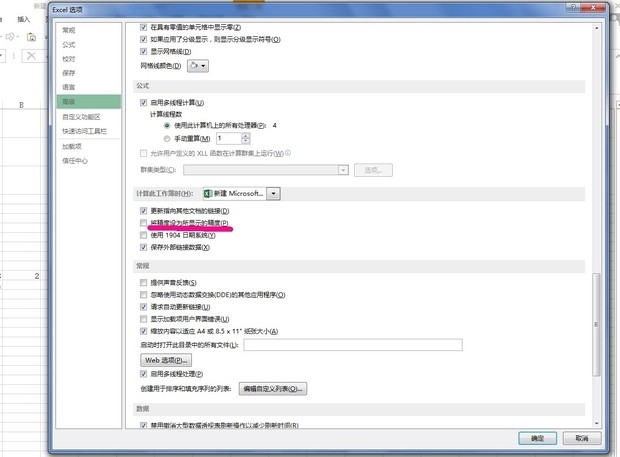Increase thread count spinner up arrow

click(x=246, y=136)
